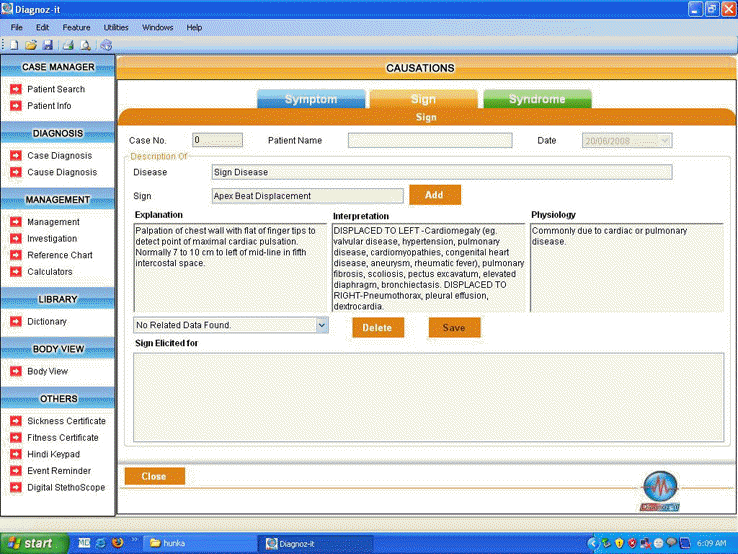738x554 pixels.
Task: Click the arrow icon beside Digital StethoScope
Action: [x=15, y=487]
